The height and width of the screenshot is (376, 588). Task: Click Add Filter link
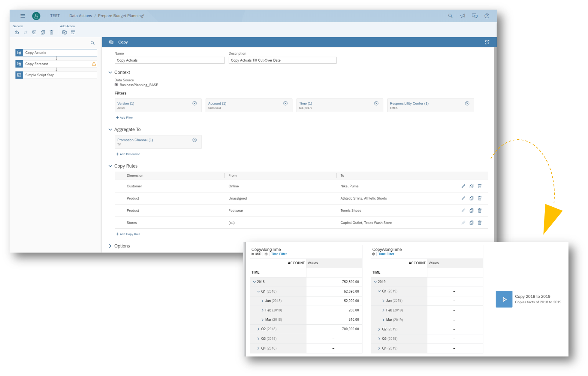pyautogui.click(x=125, y=118)
